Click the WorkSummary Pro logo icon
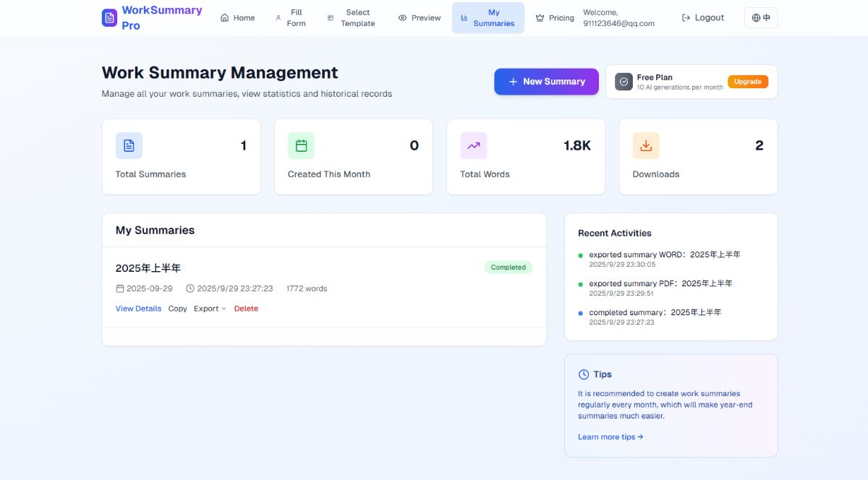The image size is (868, 480). click(109, 17)
